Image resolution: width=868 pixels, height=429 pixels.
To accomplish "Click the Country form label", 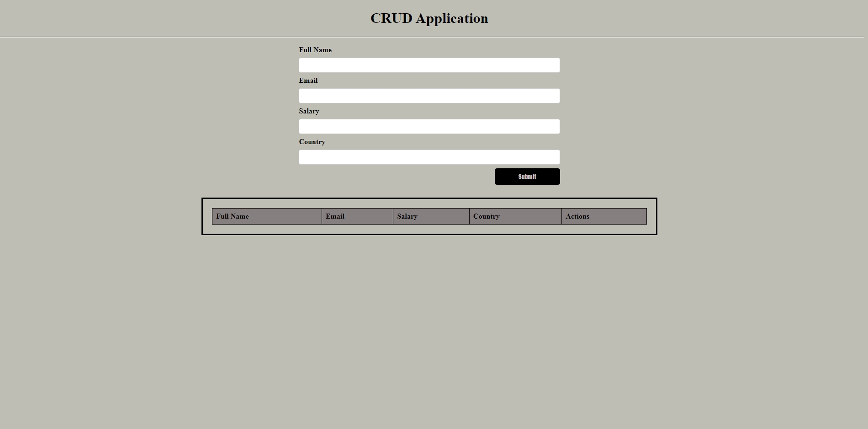I will pos(312,142).
